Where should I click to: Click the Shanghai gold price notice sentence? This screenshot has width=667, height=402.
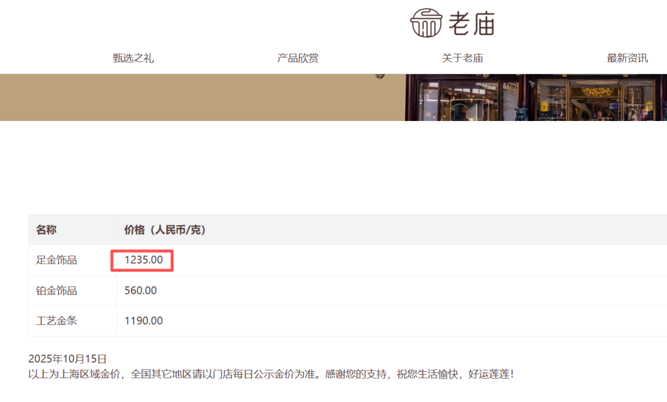coord(270,374)
